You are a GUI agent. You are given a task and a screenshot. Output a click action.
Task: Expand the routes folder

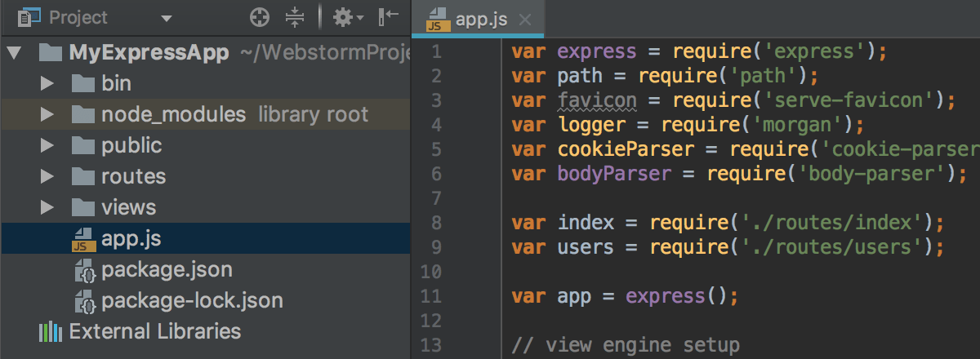point(47,177)
